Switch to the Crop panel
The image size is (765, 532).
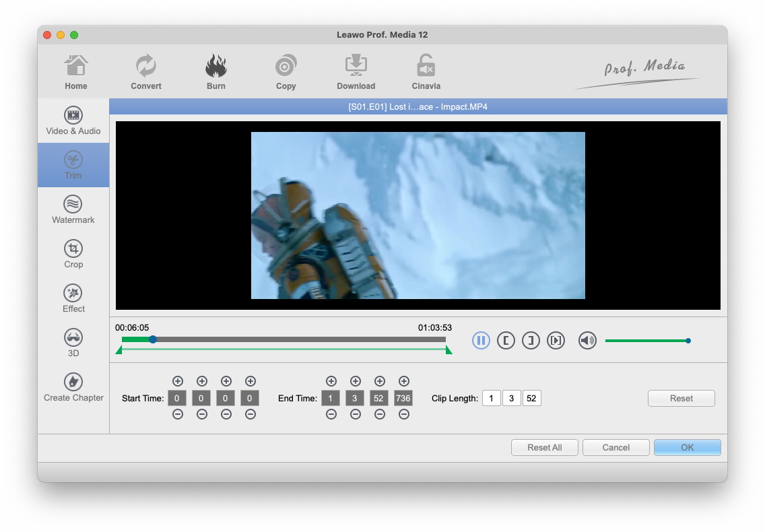click(73, 254)
